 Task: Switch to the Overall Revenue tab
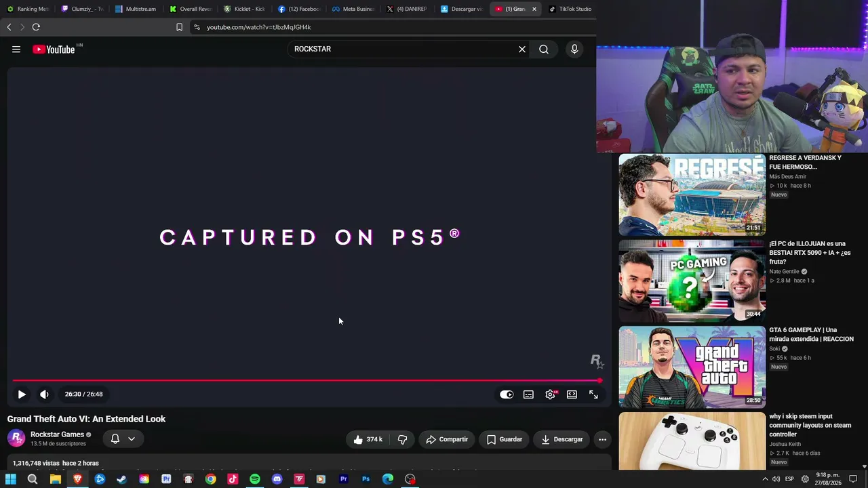pos(191,9)
